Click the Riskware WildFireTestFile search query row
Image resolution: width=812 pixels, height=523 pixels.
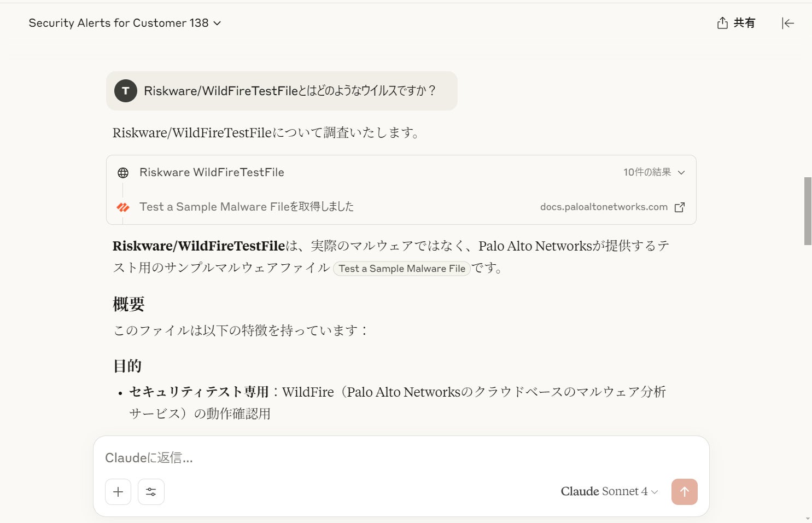tap(212, 172)
